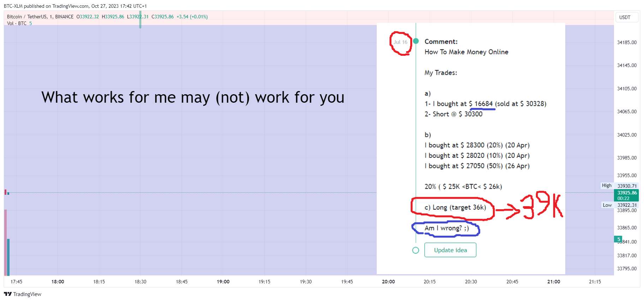Click the change value +3.54 (+0.01%)

click(x=192, y=17)
